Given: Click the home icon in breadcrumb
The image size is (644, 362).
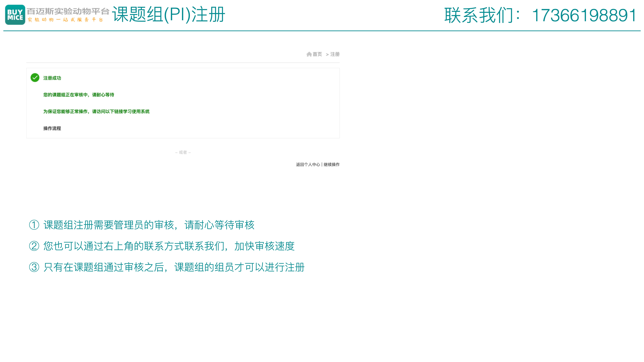Looking at the screenshot, I should [309, 54].
